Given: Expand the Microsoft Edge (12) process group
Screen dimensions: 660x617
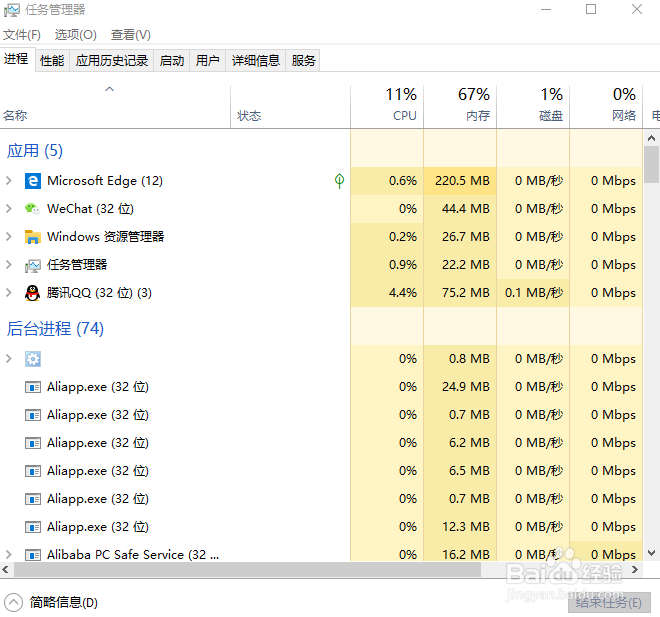Looking at the screenshot, I should click(x=8, y=181).
